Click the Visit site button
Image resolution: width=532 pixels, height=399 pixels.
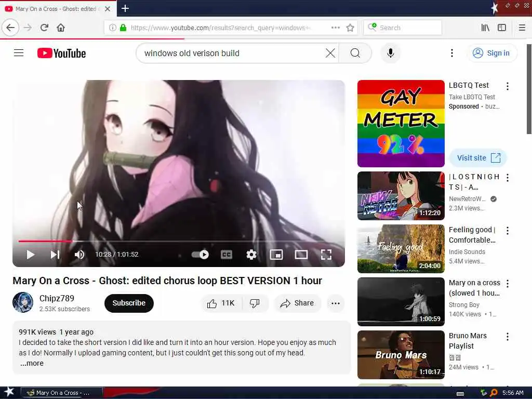478,158
